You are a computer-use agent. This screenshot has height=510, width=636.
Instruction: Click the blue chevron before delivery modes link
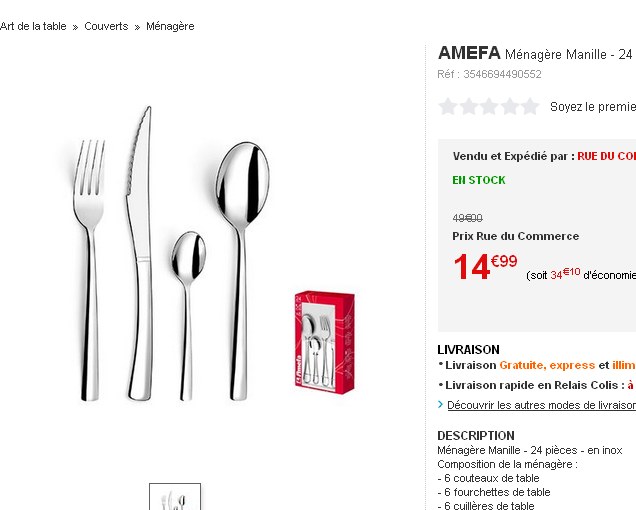440,405
